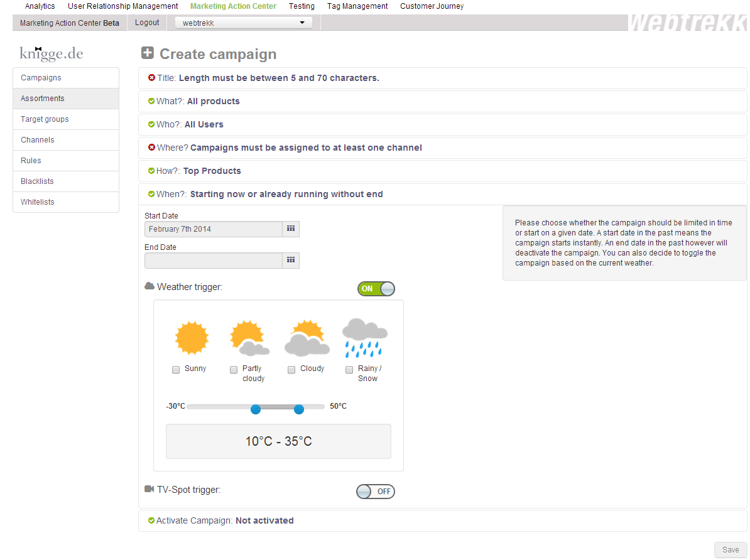This screenshot has width=750, height=560.
Task: Click the plus icon beside Create campaign
Action: point(148,53)
